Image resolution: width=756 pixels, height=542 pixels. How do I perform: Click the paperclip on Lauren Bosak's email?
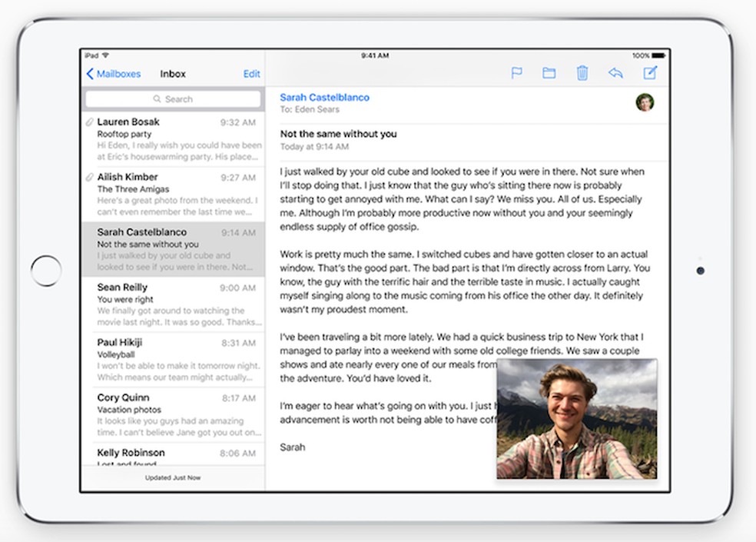(x=90, y=121)
